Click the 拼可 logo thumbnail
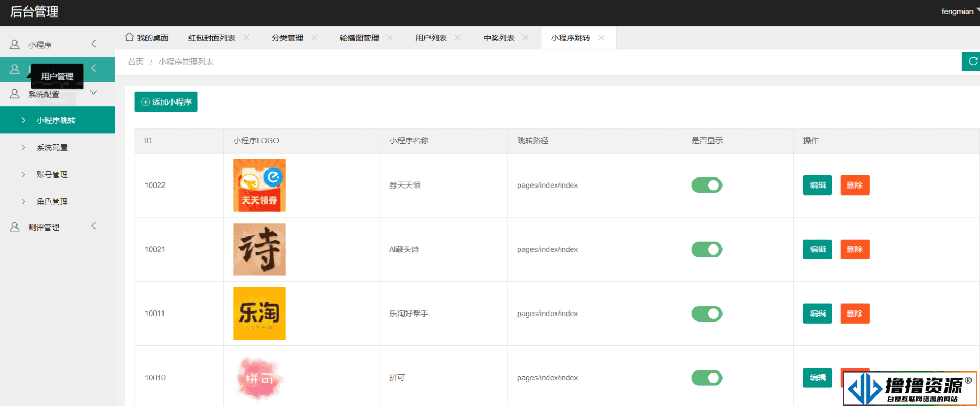This screenshot has width=980, height=406. pyautogui.click(x=259, y=378)
